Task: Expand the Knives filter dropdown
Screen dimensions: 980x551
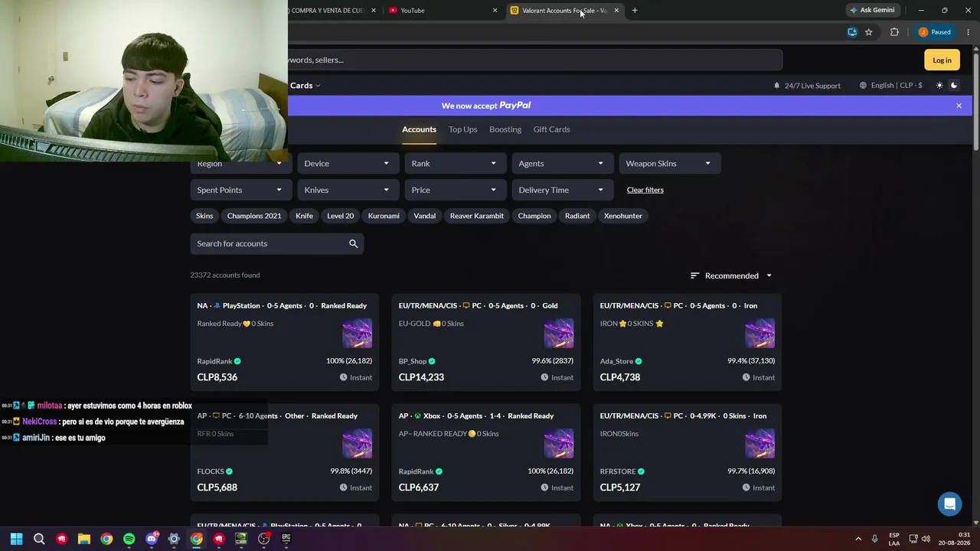Action: (x=348, y=190)
